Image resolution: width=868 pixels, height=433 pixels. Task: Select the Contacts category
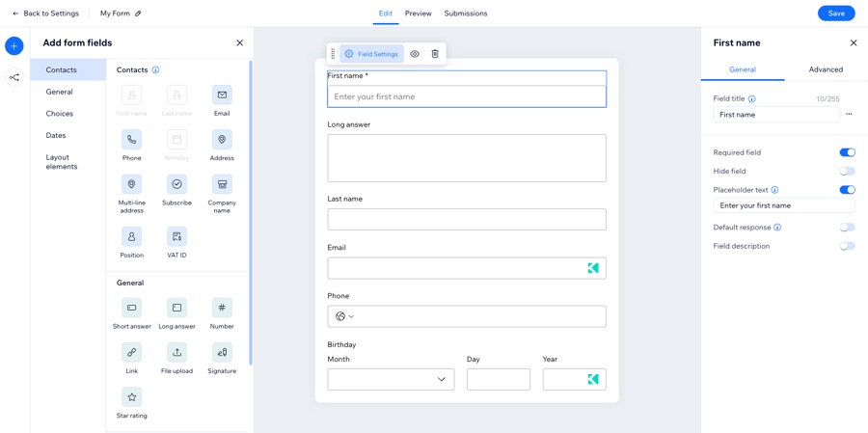pos(68,69)
